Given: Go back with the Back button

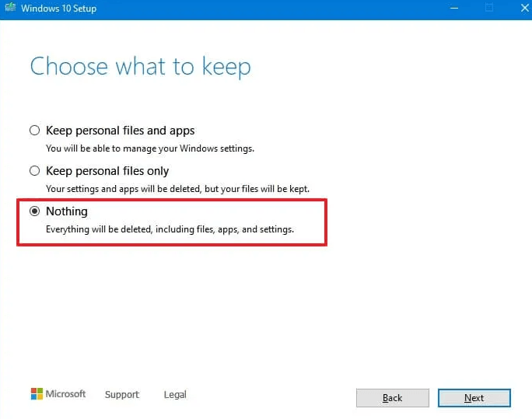Looking at the screenshot, I should [x=392, y=398].
